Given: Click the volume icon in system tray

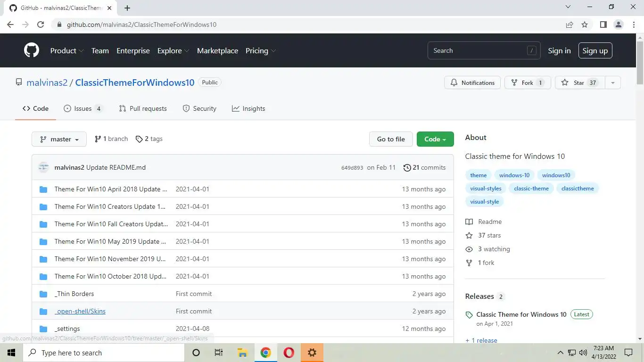Looking at the screenshot, I should [x=583, y=353].
